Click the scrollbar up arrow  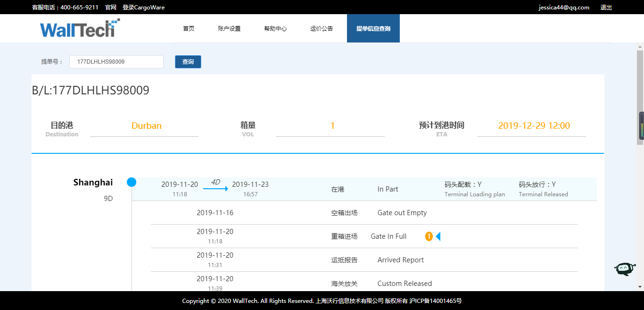640,47
